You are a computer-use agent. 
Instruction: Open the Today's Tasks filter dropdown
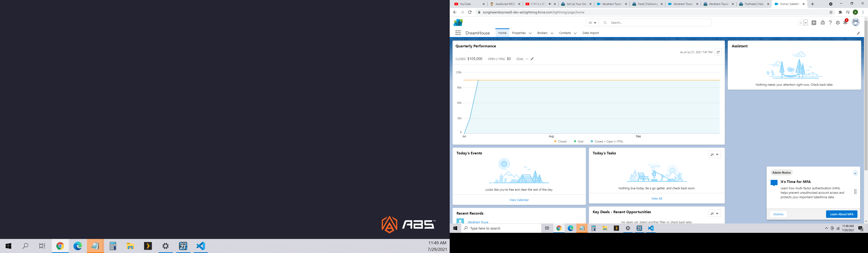coord(714,154)
